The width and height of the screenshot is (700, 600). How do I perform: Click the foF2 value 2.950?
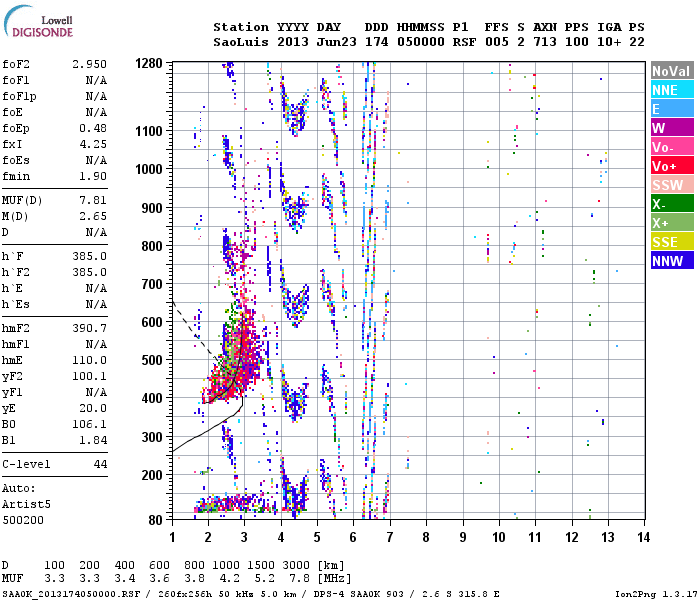pos(89,64)
